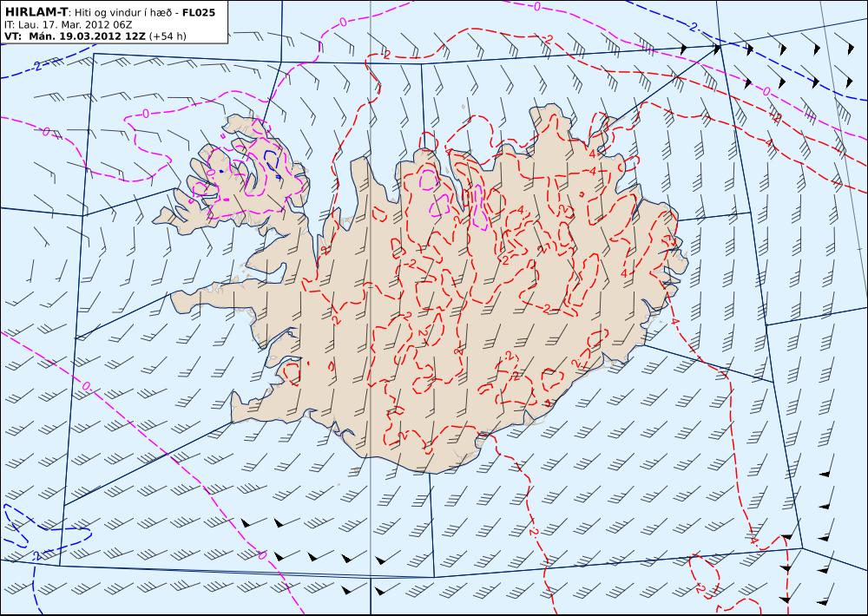Click the 'Mán. 19.03.2012 12Z' valid time

87,36
